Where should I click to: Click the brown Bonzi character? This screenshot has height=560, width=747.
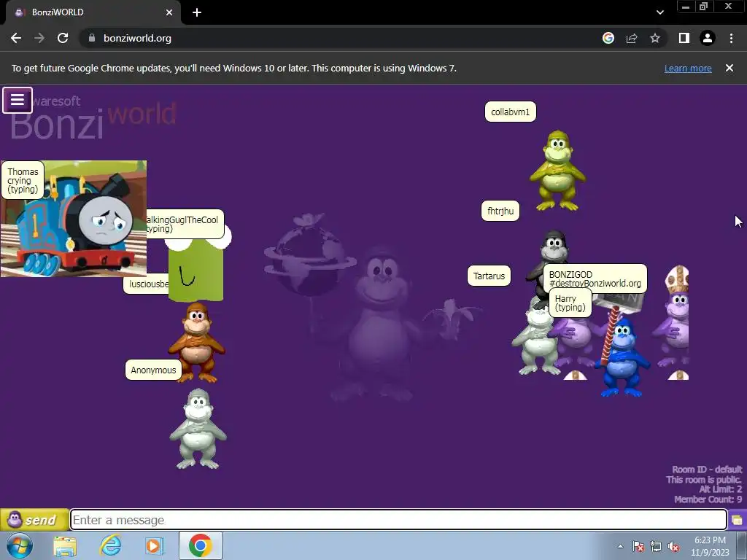click(196, 342)
